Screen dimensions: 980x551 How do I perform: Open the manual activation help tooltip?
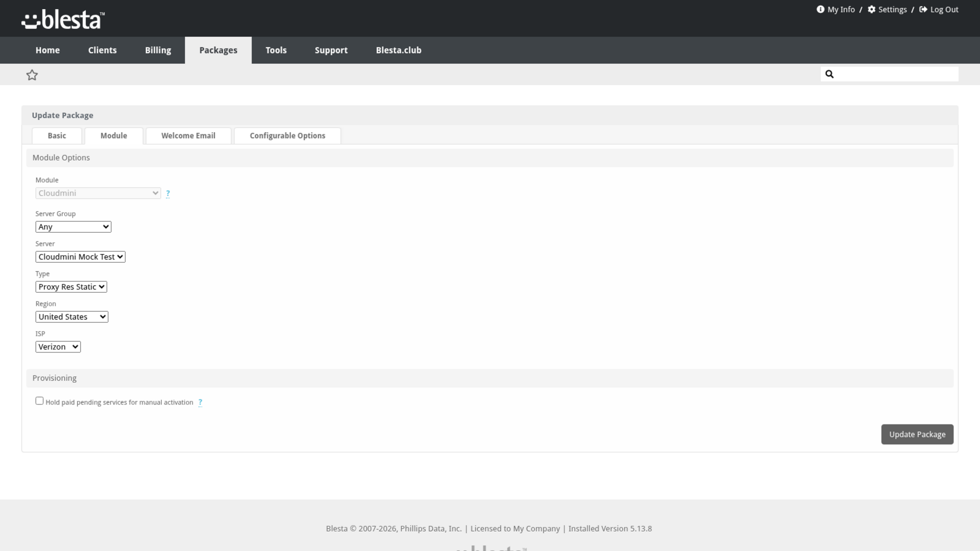pyautogui.click(x=200, y=402)
